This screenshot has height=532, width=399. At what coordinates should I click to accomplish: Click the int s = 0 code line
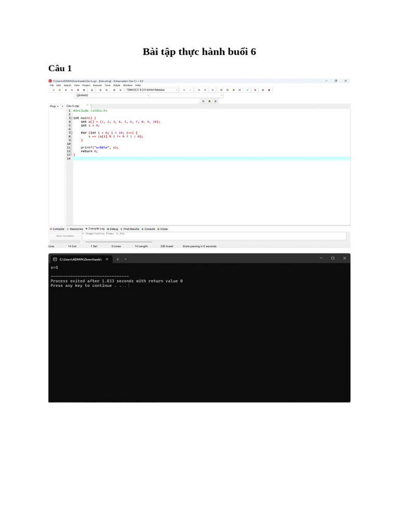coord(90,126)
